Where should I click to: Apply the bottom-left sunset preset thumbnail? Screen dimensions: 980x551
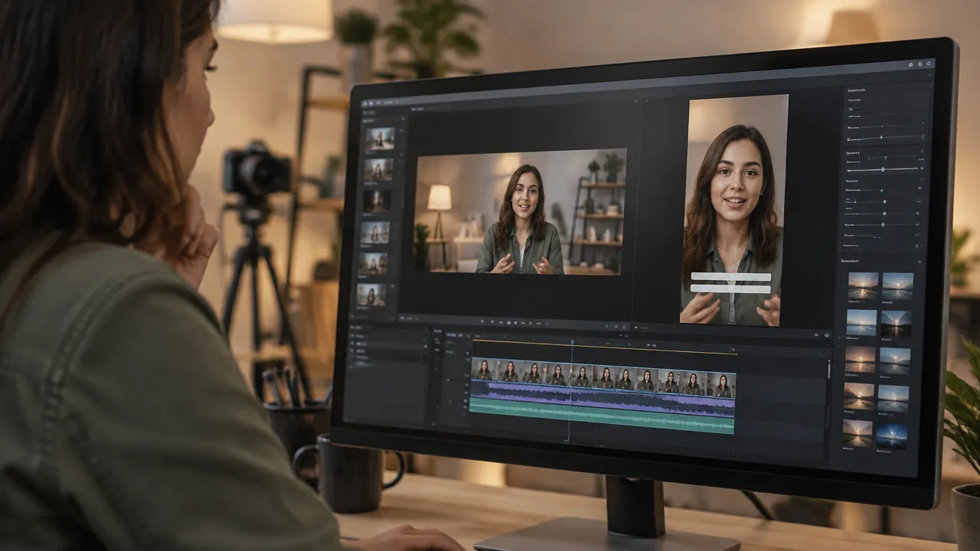pos(856,433)
